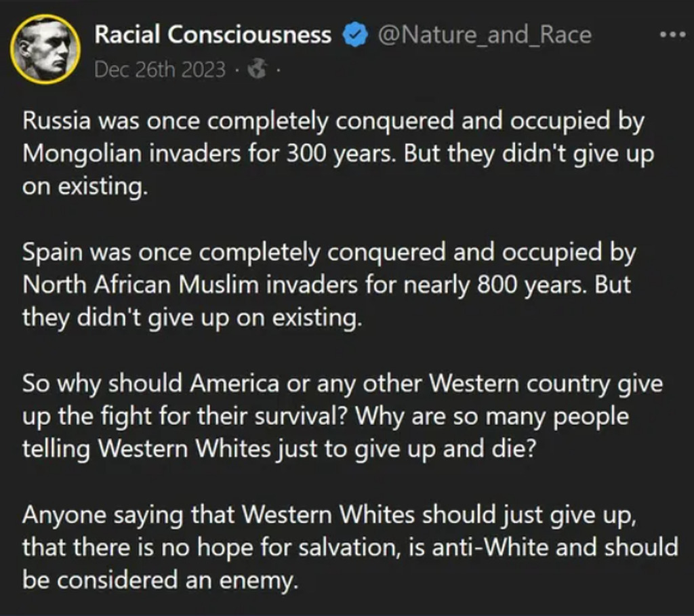The width and height of the screenshot is (694, 616).
Task: Click the @Nature_and_Race handle
Action: point(484,35)
